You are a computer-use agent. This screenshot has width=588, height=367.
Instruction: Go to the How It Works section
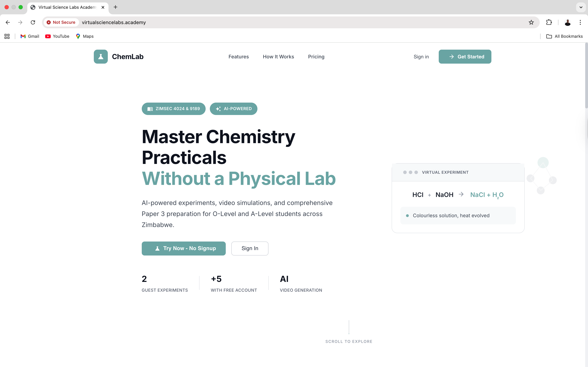[278, 57]
